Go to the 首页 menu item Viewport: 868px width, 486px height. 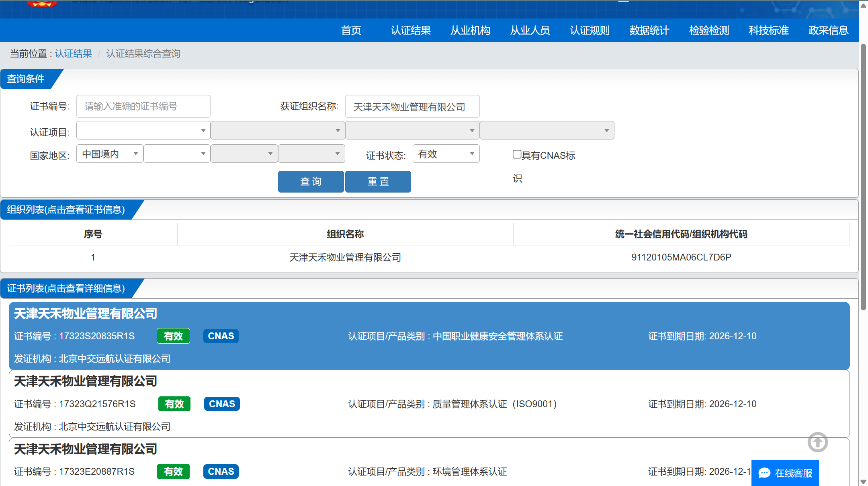pyautogui.click(x=351, y=30)
